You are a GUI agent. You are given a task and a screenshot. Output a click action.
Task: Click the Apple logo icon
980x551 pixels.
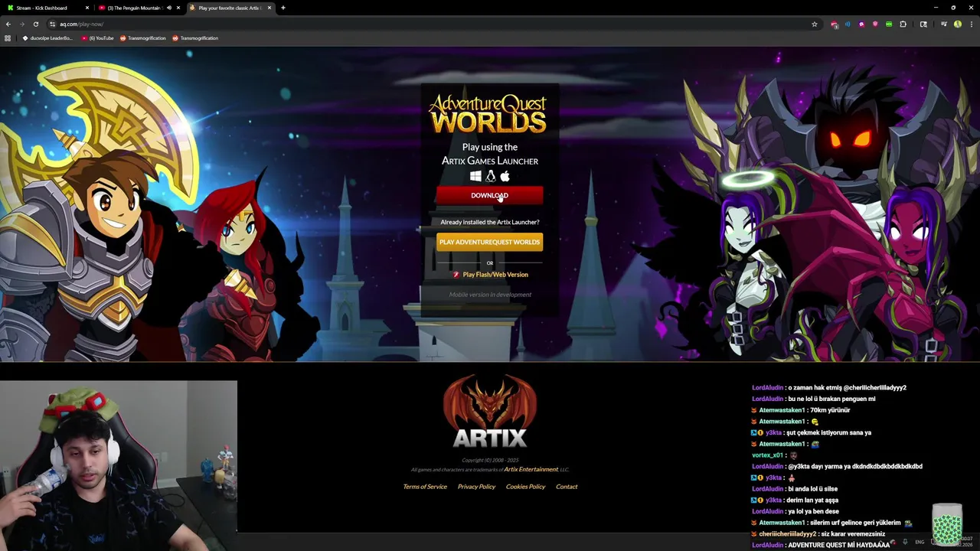[505, 176]
